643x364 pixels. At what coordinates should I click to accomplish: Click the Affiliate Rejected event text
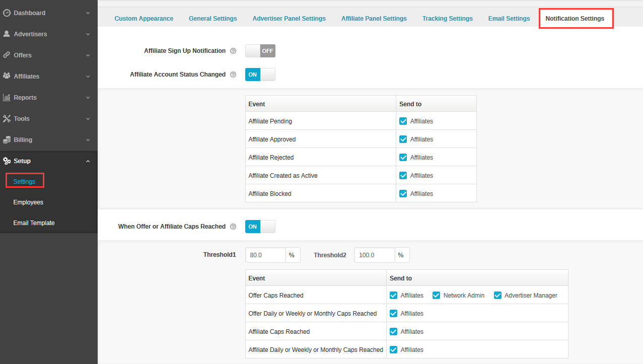click(x=271, y=158)
